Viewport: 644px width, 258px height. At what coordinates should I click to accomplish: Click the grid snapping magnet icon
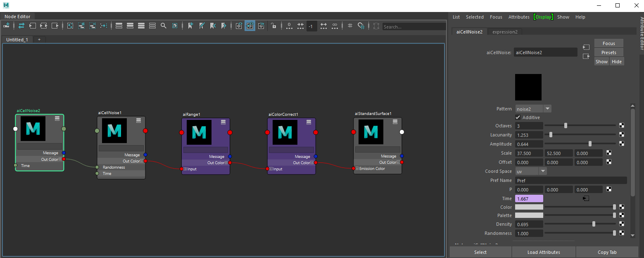click(x=361, y=26)
